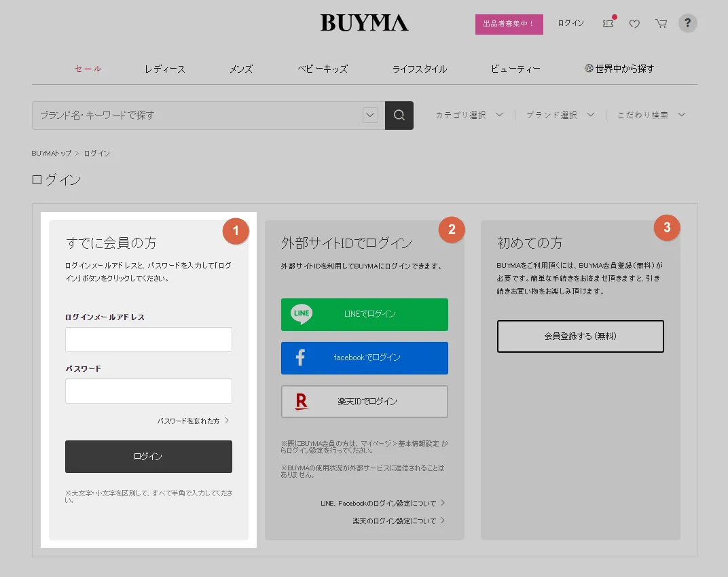Screen dimensions: 728x577
Task: Click the 初めての方 heading
Action: (x=529, y=243)
